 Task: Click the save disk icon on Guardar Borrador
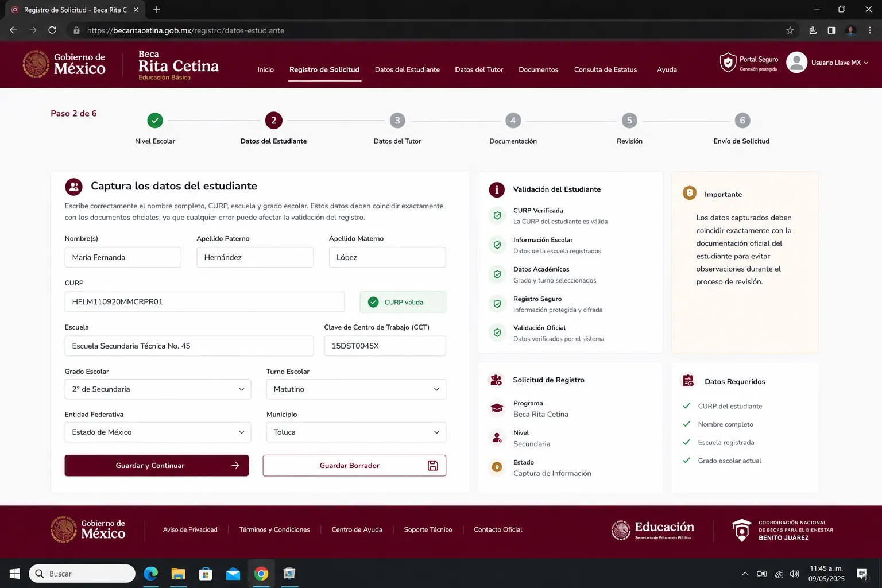[x=433, y=466]
